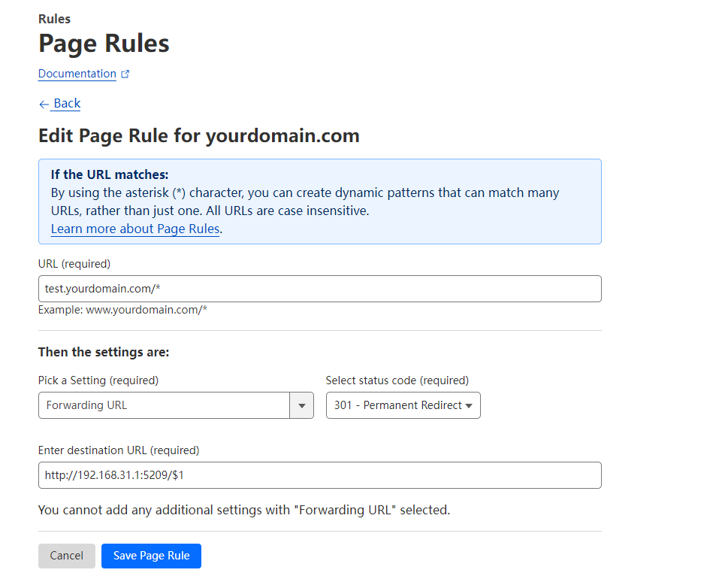Image resolution: width=728 pixels, height=585 pixels.
Task: Cancel editing the page rule
Action: tap(66, 556)
